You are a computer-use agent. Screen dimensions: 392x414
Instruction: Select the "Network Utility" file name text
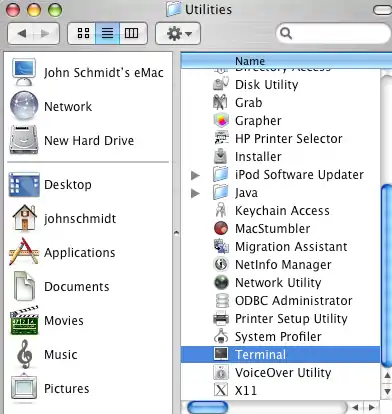click(x=278, y=283)
